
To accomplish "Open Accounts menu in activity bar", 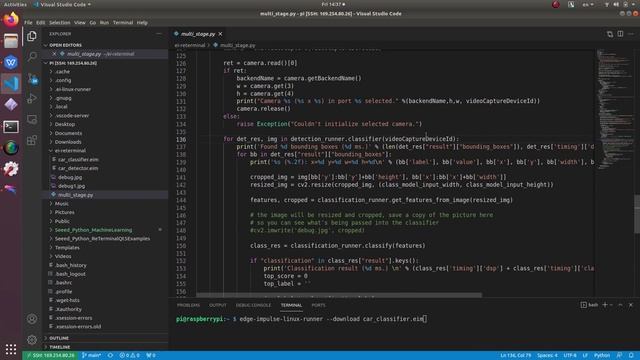I will (32, 319).
